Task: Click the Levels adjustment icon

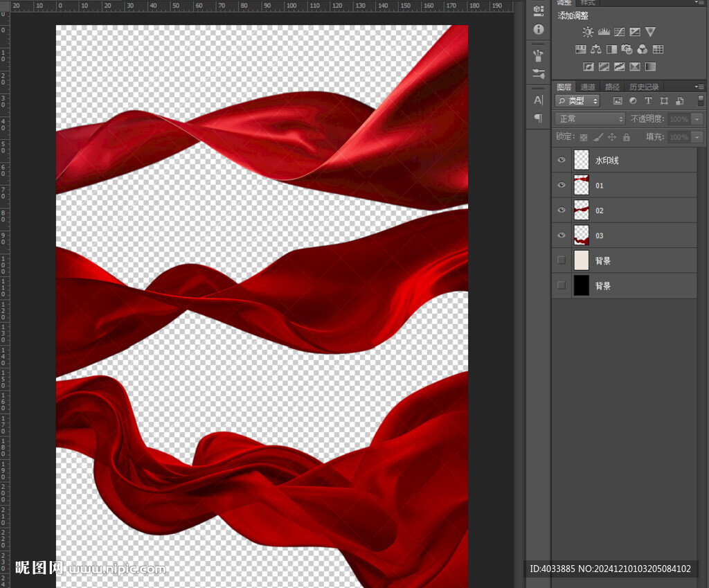Action: [x=603, y=32]
